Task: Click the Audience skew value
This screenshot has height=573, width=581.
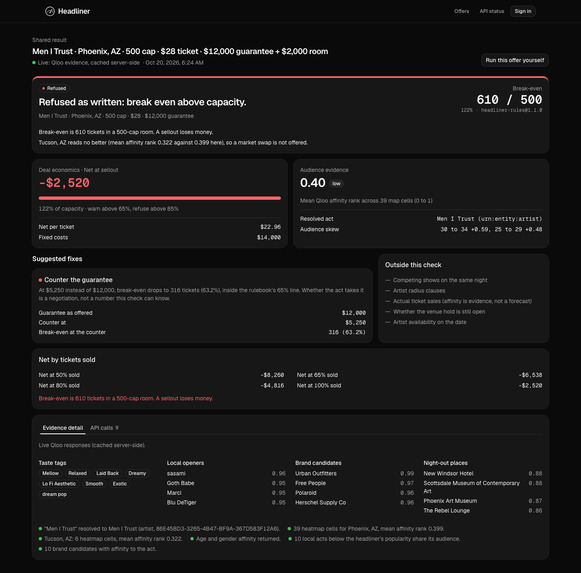Action: point(491,229)
